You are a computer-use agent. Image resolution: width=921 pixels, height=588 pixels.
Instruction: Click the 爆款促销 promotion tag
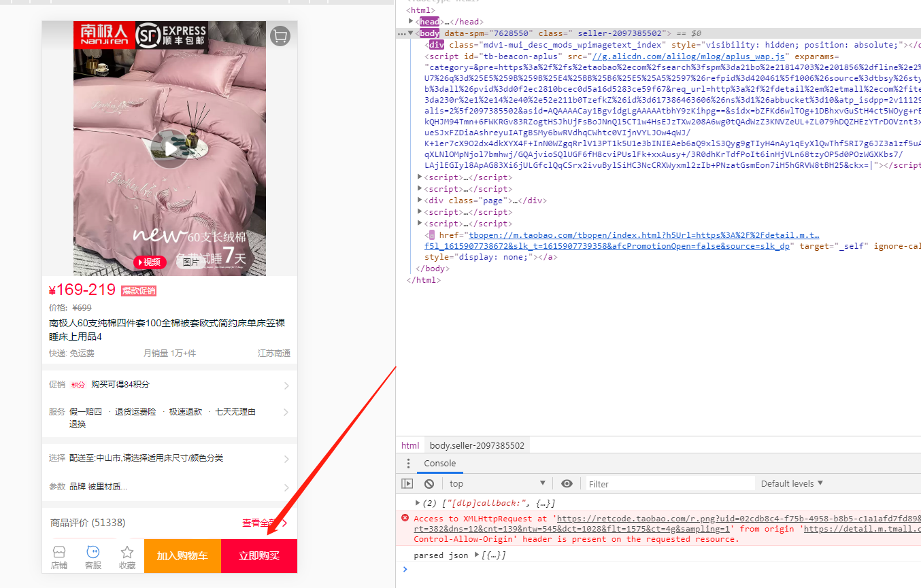(139, 291)
